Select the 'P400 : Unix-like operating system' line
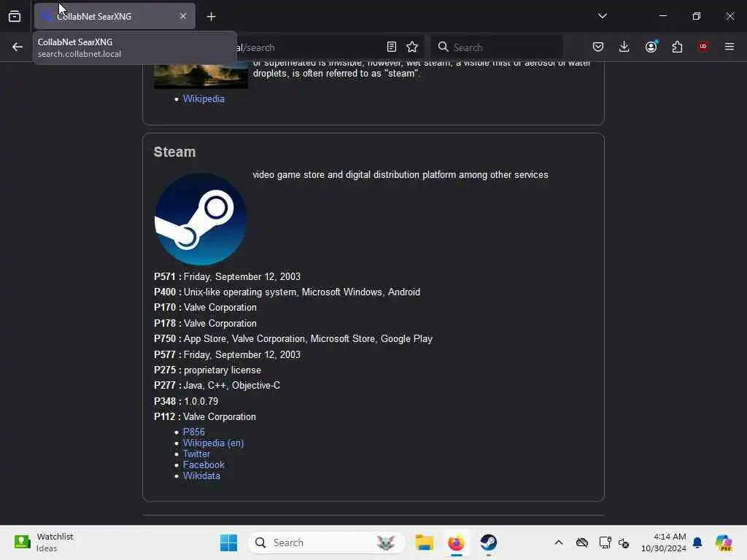The width and height of the screenshot is (747, 560). pyautogui.click(x=287, y=292)
